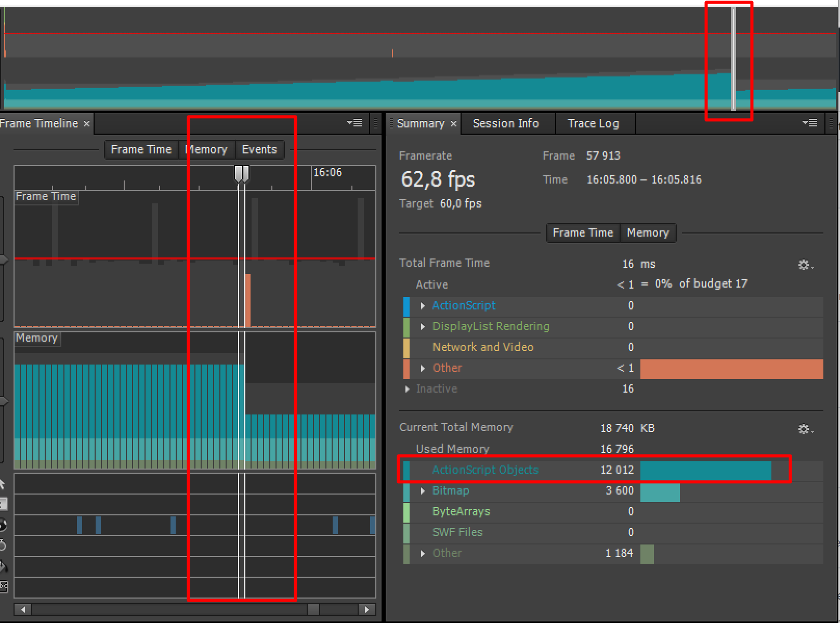
Task: Click the Frame Time graph label
Action: click(46, 197)
